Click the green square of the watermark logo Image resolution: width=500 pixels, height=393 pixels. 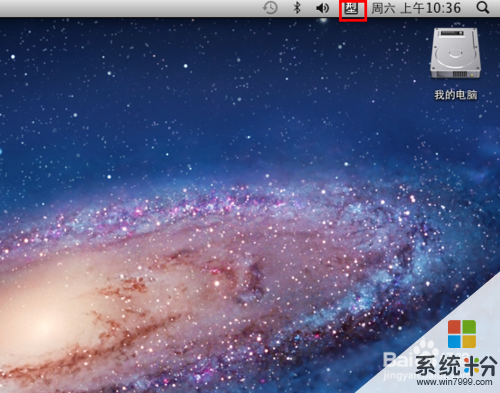469,327
